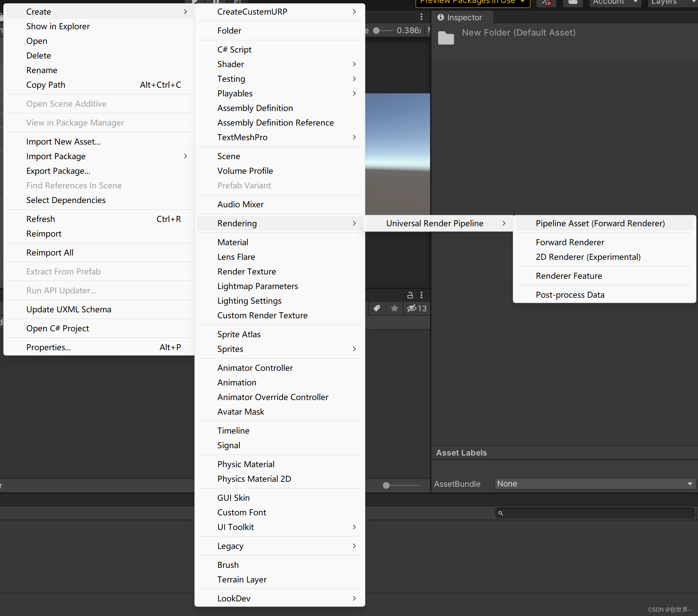Open the AssetBundle None dropdown

594,483
